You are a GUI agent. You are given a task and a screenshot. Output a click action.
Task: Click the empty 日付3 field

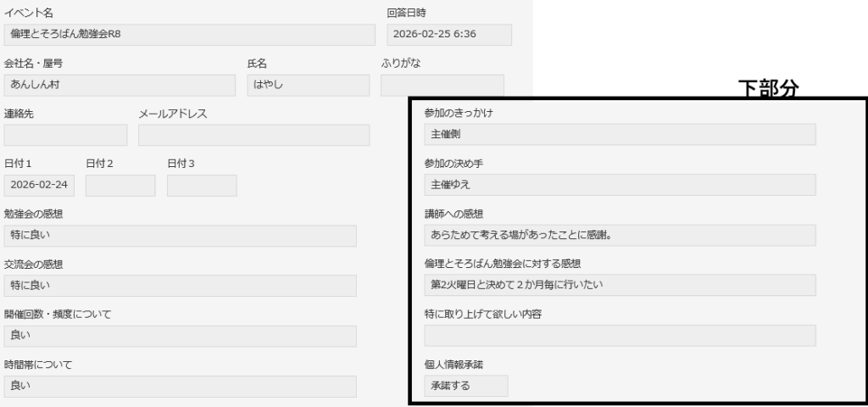(x=202, y=186)
